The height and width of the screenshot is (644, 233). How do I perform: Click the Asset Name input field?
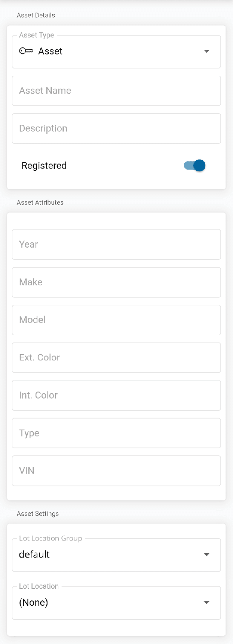[x=116, y=91]
